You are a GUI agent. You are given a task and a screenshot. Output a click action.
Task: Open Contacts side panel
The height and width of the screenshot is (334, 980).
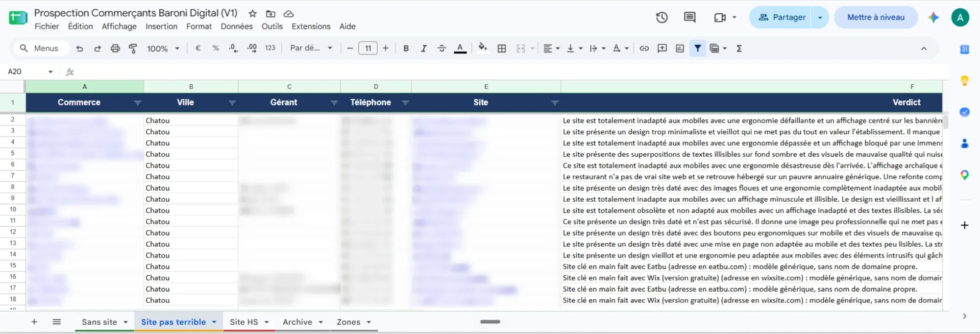[964, 143]
